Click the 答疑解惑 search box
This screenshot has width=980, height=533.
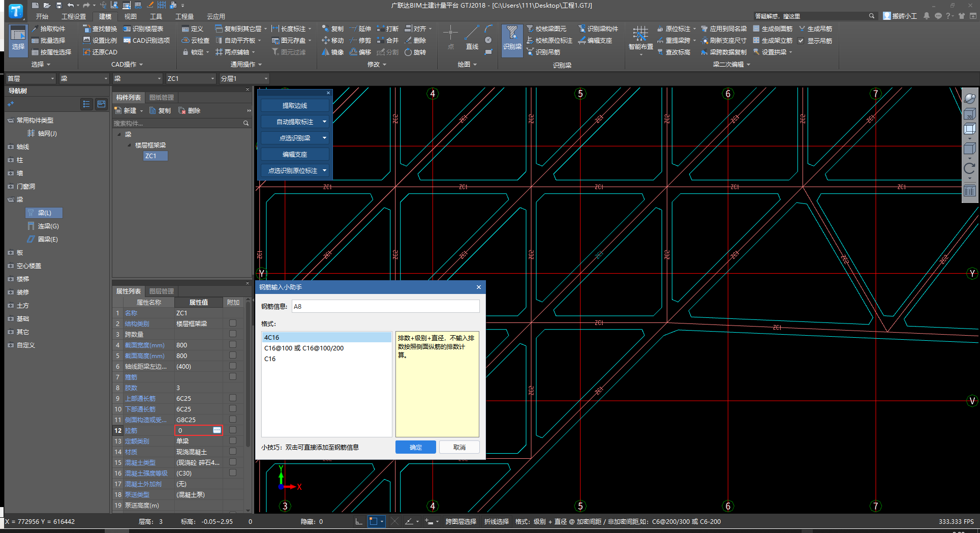[815, 16]
